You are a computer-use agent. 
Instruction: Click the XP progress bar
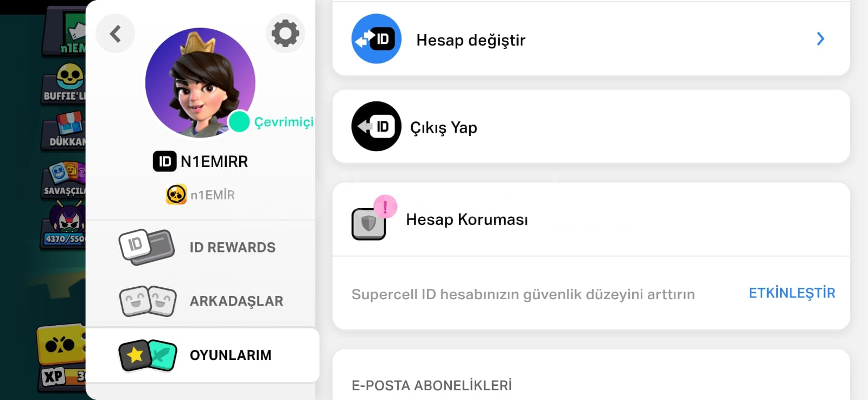click(x=62, y=376)
